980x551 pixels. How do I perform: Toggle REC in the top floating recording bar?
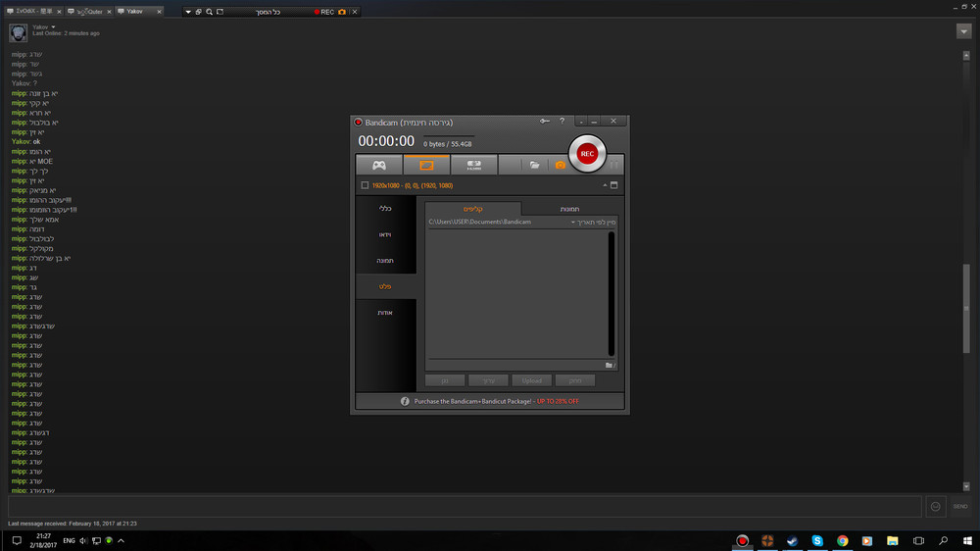click(323, 12)
